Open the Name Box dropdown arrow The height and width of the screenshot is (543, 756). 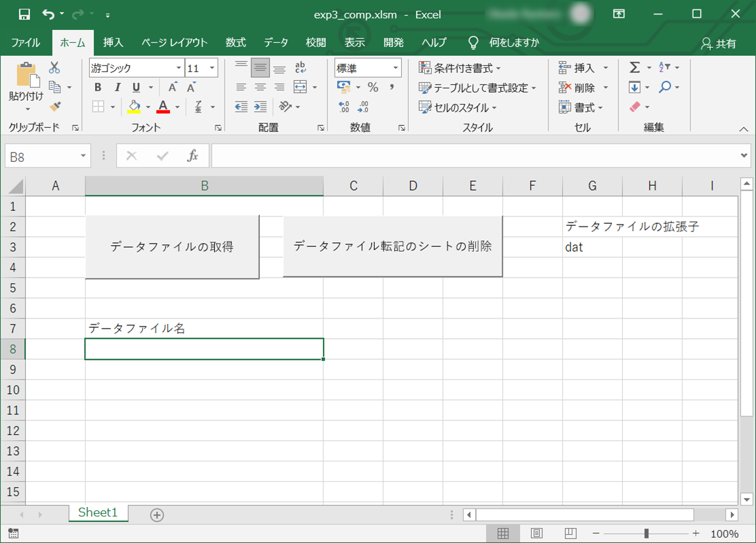83,156
